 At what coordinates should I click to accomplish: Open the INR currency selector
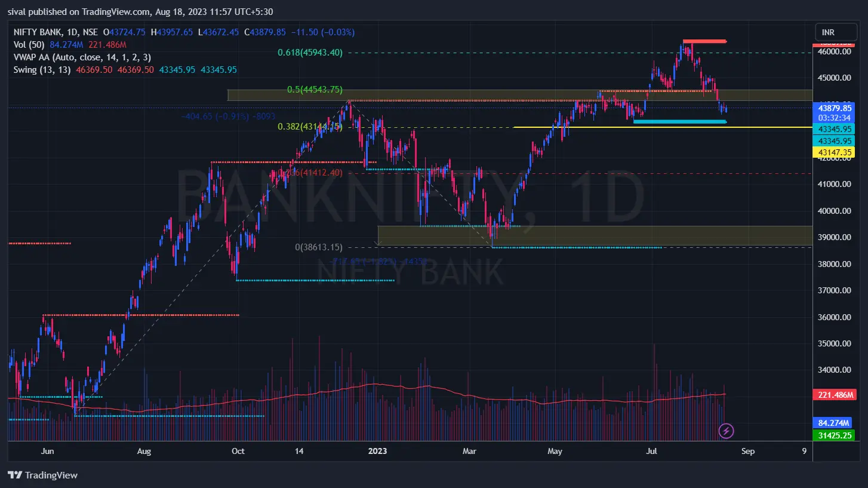pos(836,32)
